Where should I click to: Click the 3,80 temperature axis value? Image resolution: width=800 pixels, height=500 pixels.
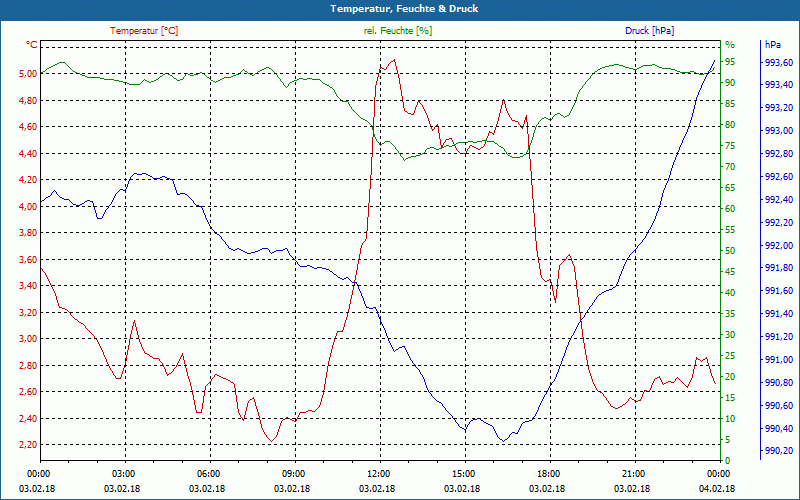tap(29, 233)
